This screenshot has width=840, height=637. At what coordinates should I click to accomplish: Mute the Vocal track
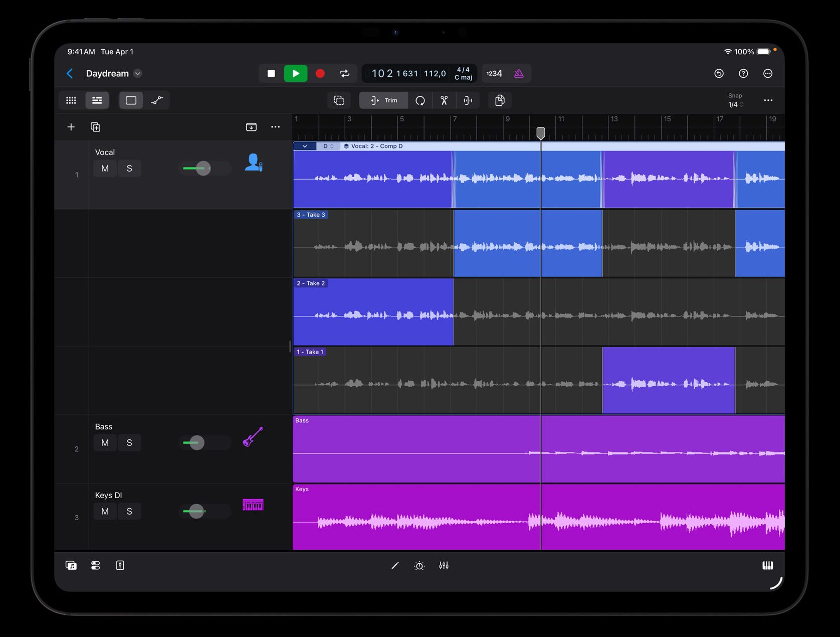[105, 168]
